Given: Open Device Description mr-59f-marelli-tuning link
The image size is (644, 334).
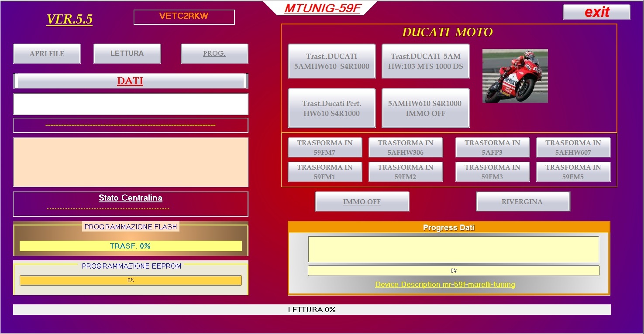Looking at the screenshot, I should click(445, 284).
